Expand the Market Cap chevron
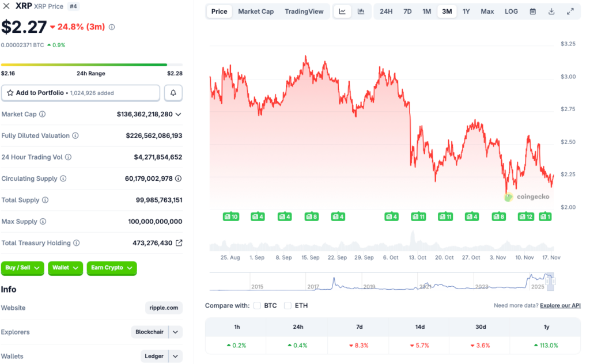 [178, 114]
